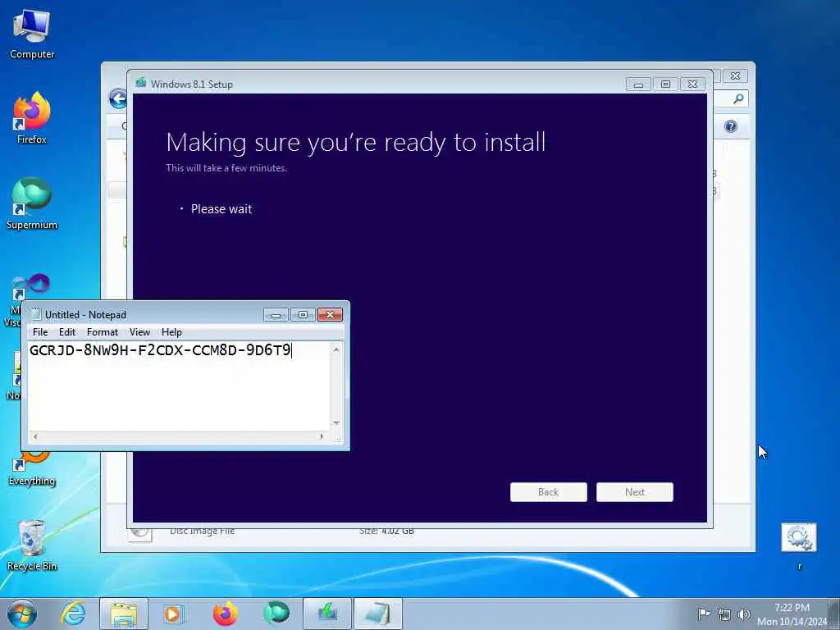Click the Back button in Setup
The height and width of the screenshot is (630, 840).
click(x=549, y=492)
